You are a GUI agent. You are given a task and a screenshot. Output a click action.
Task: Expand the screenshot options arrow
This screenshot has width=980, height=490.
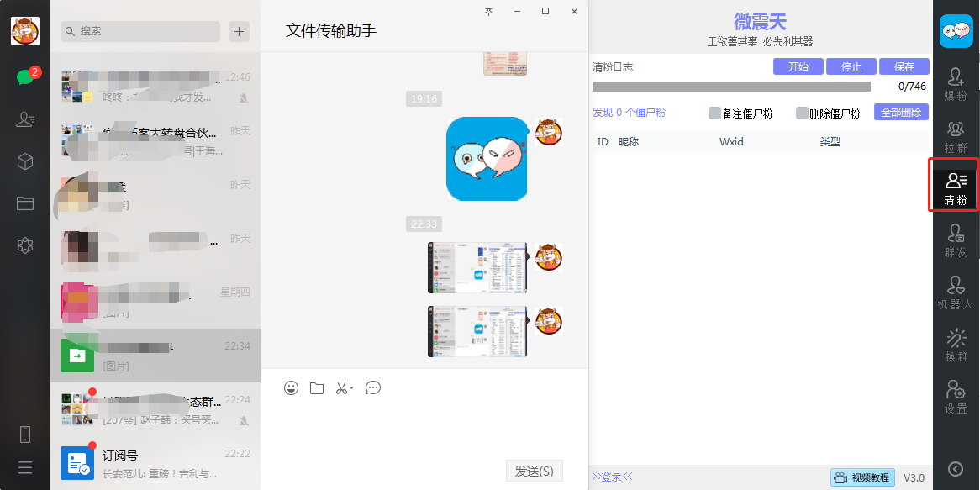coord(352,388)
